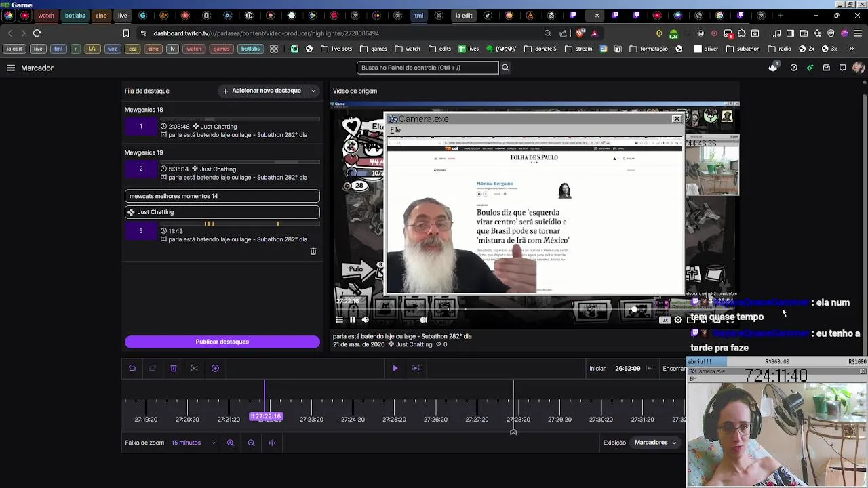The image size is (868, 488).
Task: Open the hamburger menu beside Marcador
Action: point(11,68)
